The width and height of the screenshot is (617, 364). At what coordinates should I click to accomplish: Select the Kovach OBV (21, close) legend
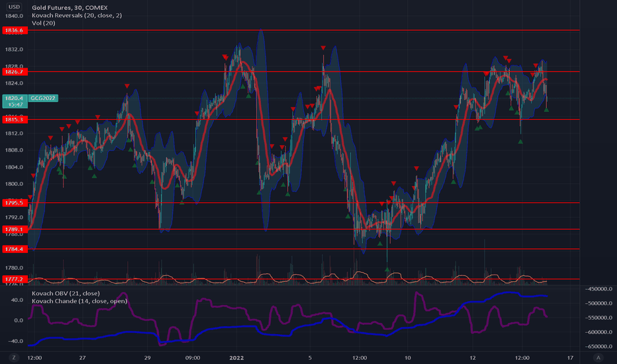point(66,293)
